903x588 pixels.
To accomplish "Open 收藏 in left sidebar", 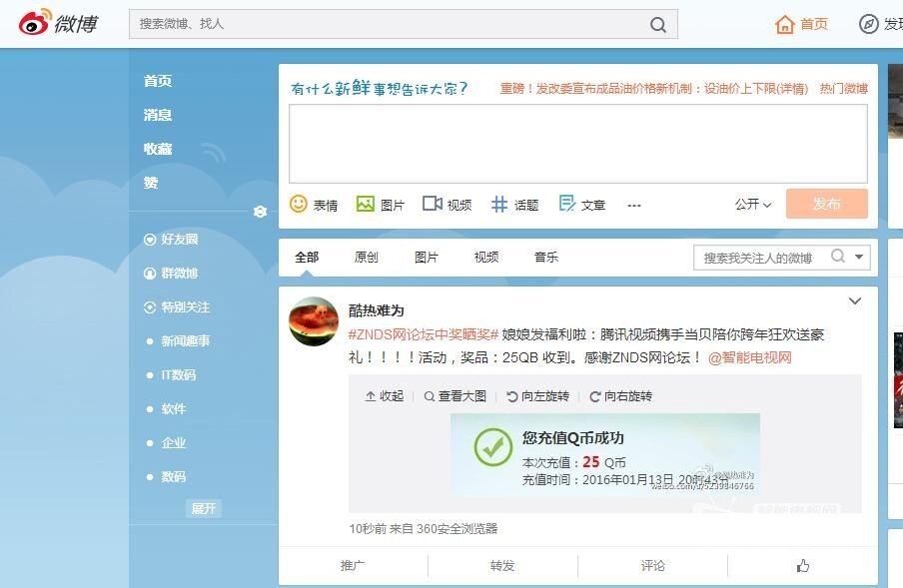I will 158,149.
